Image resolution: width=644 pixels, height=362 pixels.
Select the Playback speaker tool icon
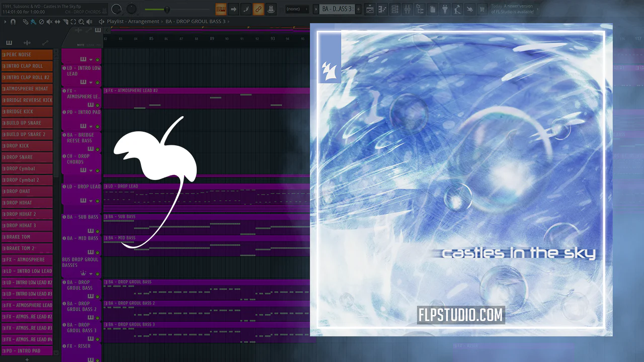point(90,22)
